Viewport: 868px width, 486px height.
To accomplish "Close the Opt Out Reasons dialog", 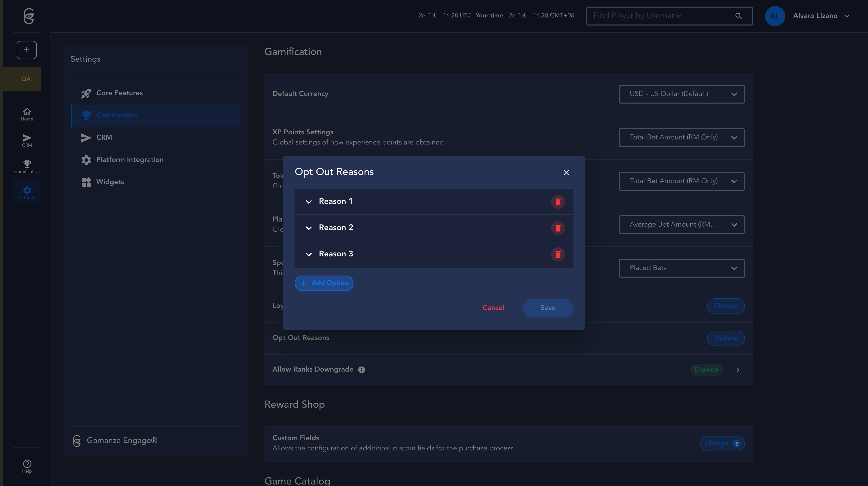I will coord(566,173).
